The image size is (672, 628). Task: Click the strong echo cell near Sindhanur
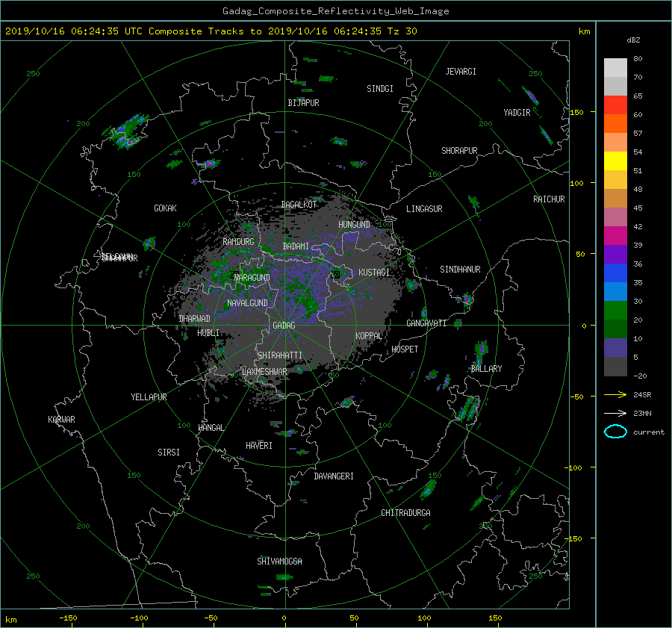(467, 299)
